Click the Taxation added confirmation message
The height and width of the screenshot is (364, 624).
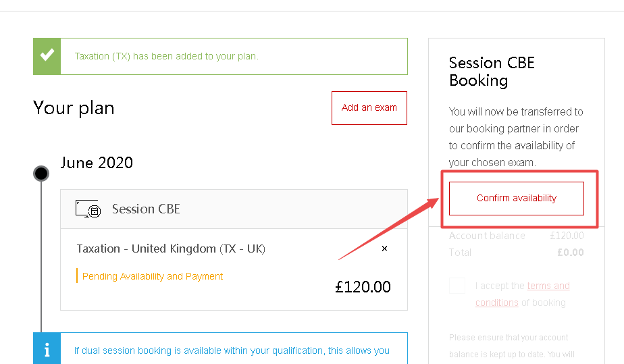click(166, 56)
